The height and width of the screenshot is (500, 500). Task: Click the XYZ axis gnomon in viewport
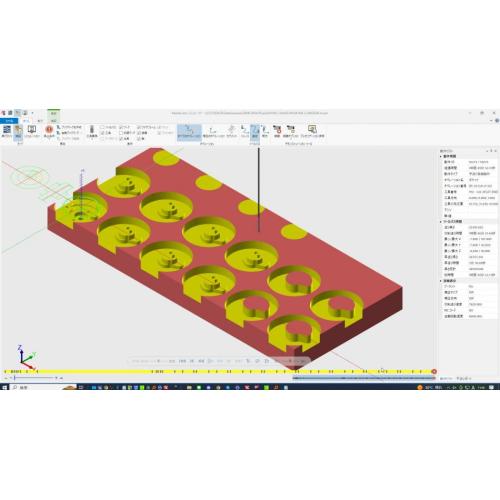pos(26,356)
